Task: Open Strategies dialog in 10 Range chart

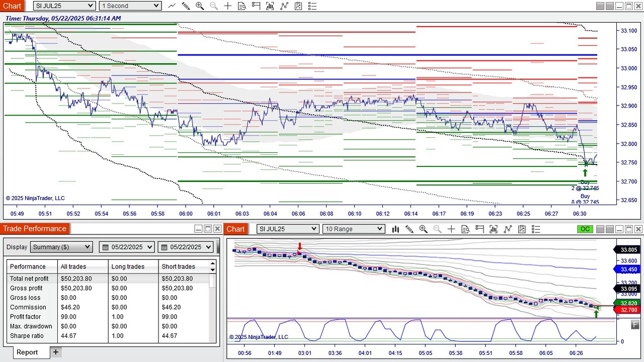Action: pos(508,229)
